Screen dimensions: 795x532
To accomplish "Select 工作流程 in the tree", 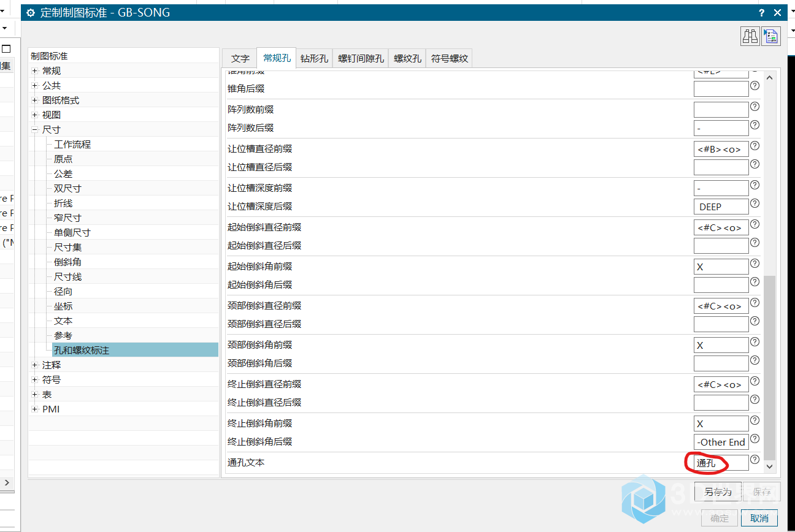I will click(x=72, y=145).
